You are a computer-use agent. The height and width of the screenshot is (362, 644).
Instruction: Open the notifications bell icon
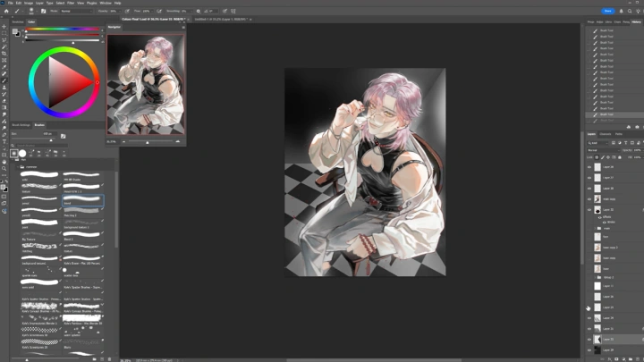click(622, 11)
